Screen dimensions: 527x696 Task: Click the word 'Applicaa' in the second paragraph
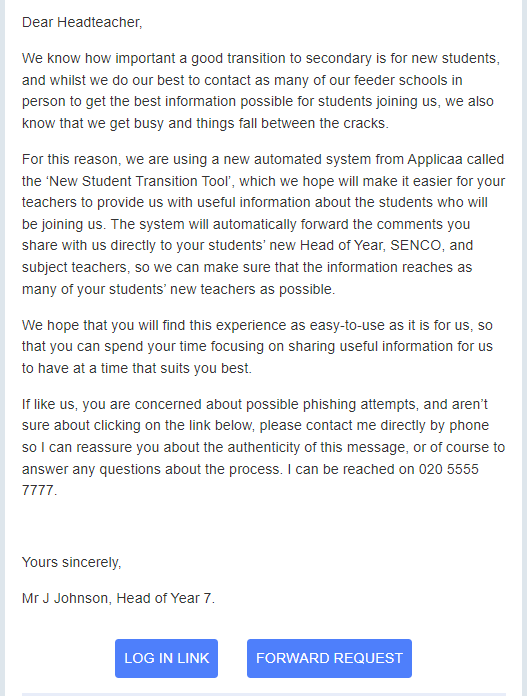435,159
